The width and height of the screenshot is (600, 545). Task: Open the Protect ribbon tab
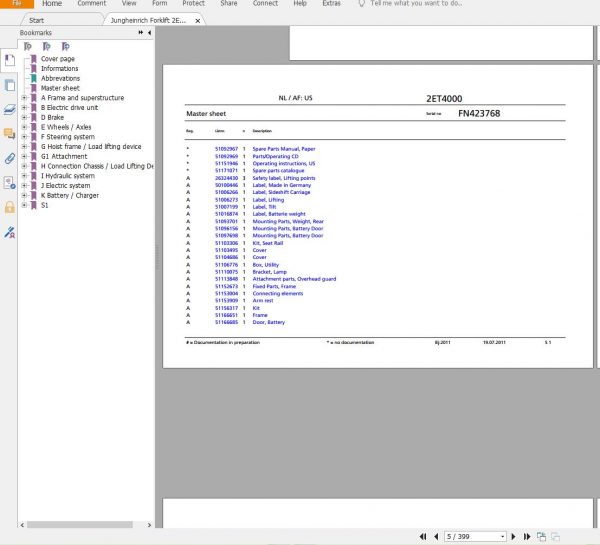(x=193, y=4)
